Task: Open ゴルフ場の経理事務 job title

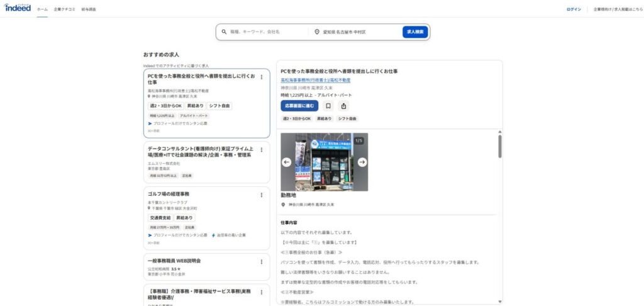Action: 169,194
